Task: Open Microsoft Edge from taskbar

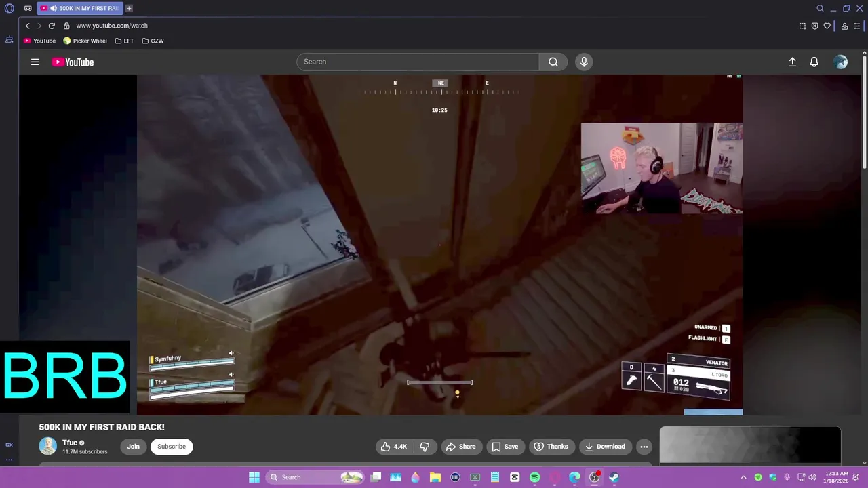Action: [574, 477]
